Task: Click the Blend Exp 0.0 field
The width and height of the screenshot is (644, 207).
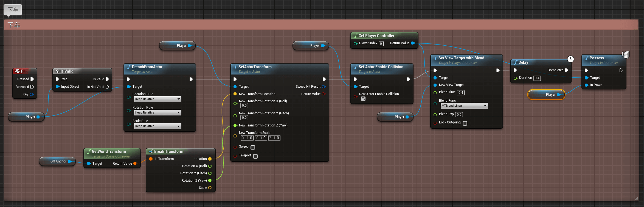Action: tap(459, 115)
